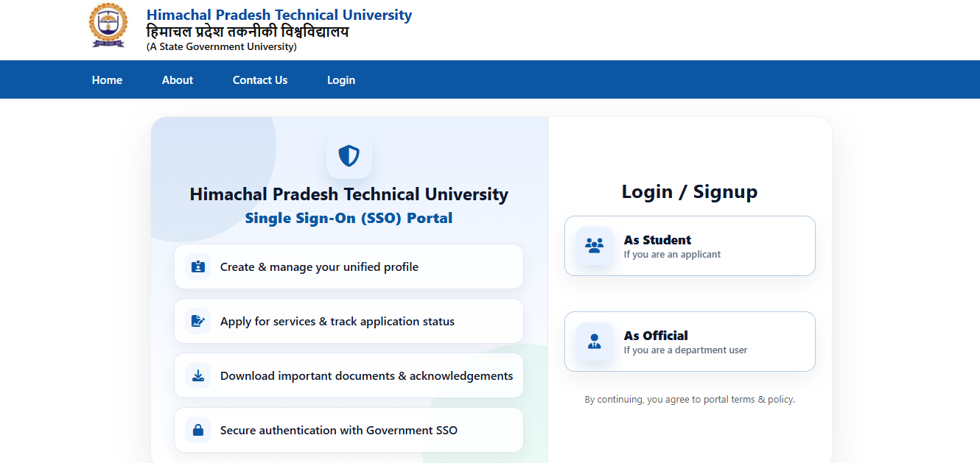Open the Login navigation item

[x=340, y=79]
